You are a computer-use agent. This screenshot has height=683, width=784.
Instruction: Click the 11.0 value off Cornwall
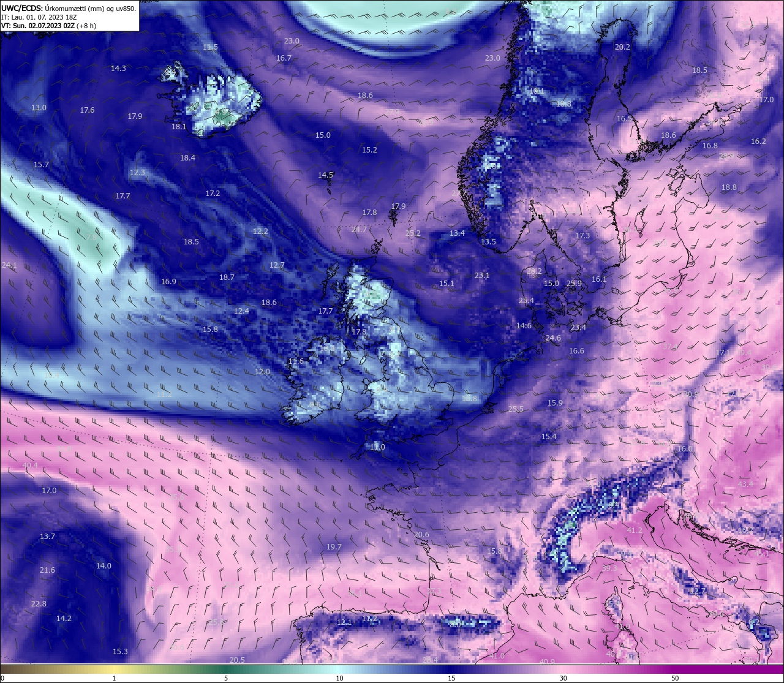pyautogui.click(x=377, y=447)
